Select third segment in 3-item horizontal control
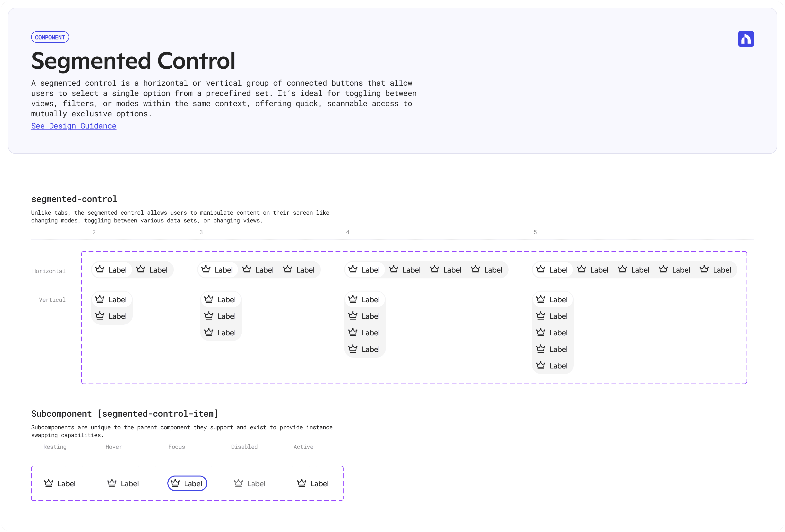The width and height of the screenshot is (785, 532). (x=299, y=270)
